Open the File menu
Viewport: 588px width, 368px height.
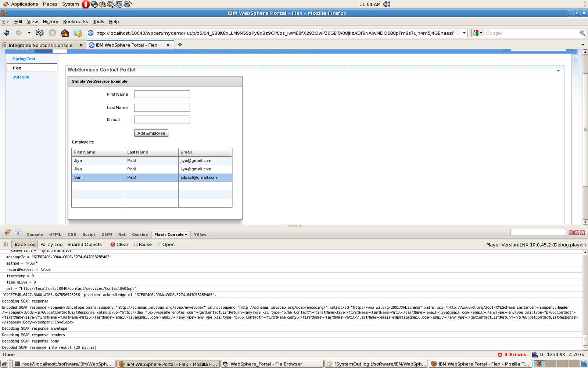pos(6,21)
